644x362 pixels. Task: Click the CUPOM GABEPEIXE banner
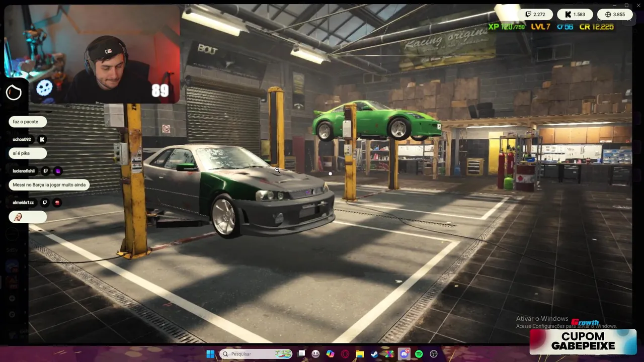[583, 341]
